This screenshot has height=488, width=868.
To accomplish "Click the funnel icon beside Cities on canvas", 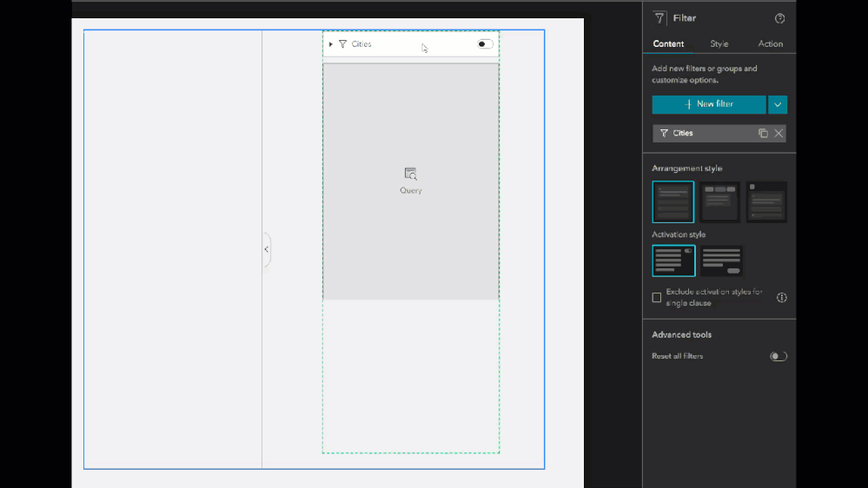I will (342, 44).
